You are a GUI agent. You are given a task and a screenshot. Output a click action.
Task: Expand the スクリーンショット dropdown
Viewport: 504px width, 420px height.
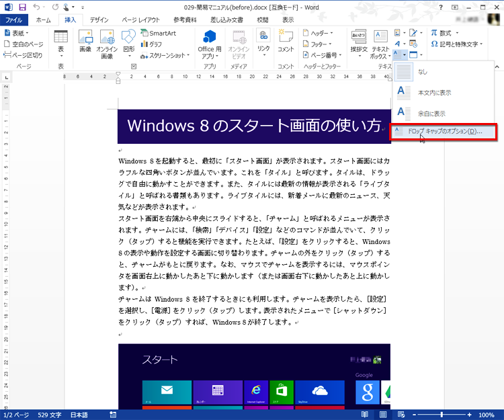point(165,55)
